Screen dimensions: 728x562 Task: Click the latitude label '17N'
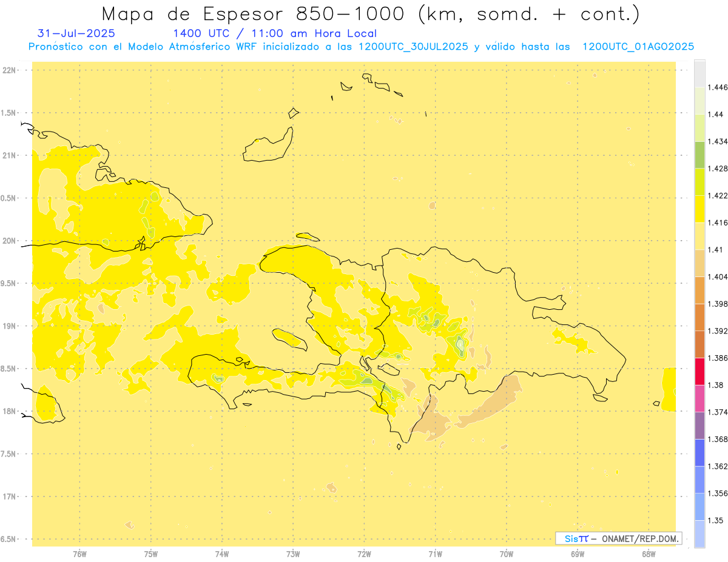[9, 497]
